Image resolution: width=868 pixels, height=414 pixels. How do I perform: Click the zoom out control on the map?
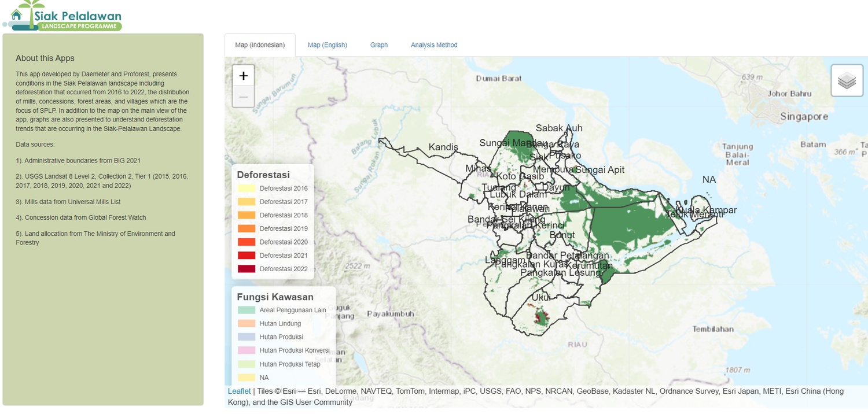243,96
